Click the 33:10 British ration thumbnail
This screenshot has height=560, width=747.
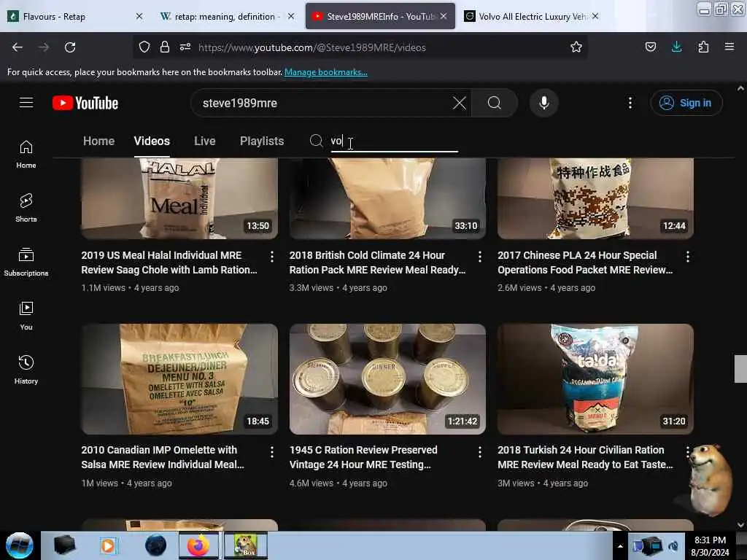(387, 198)
